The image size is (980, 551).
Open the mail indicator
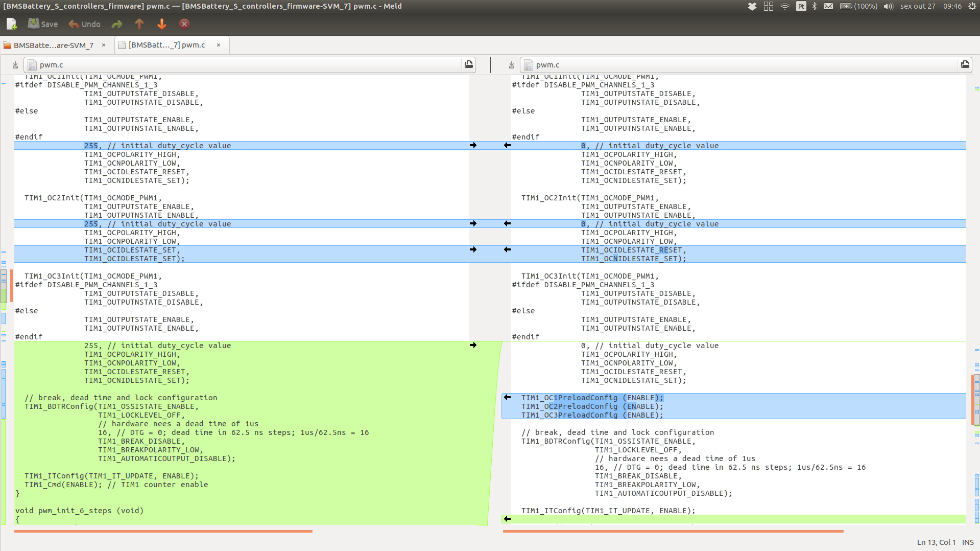click(828, 6)
